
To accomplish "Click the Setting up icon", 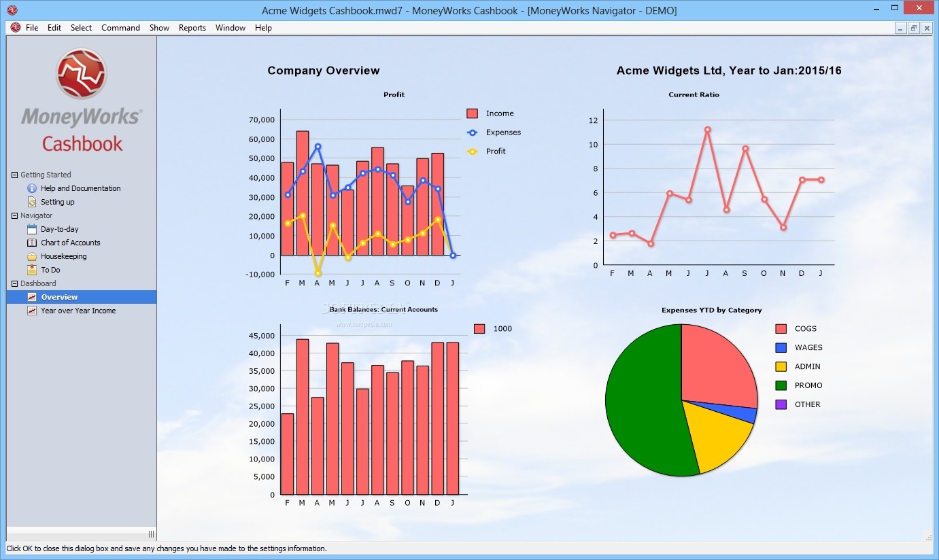I will pyautogui.click(x=32, y=202).
